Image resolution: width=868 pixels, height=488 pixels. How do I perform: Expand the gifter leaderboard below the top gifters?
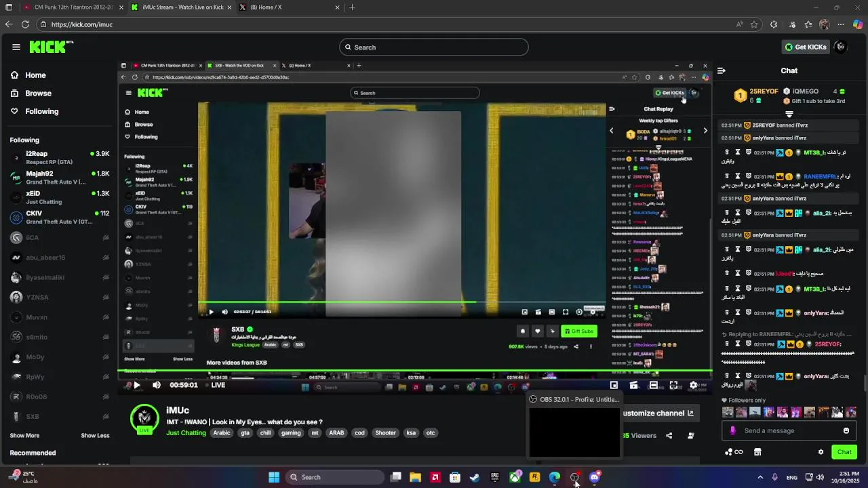[789, 114]
